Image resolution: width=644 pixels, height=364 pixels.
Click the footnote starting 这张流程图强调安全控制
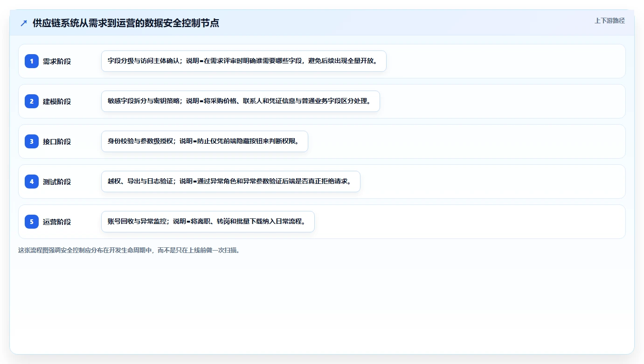[x=130, y=250]
